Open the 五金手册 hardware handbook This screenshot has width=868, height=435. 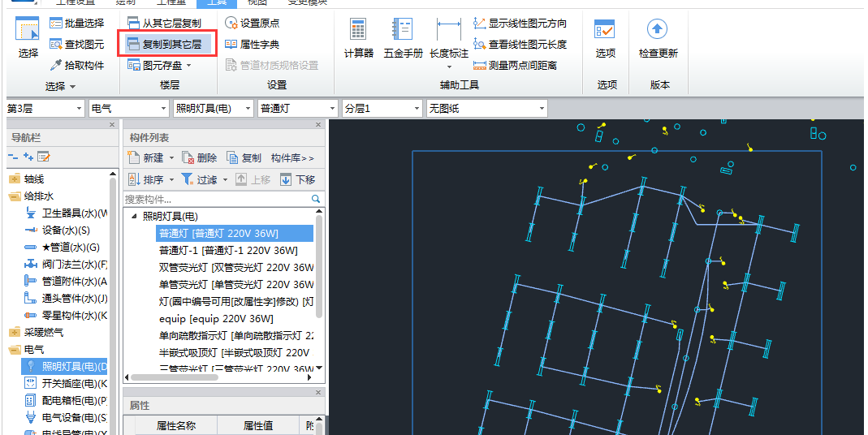403,38
